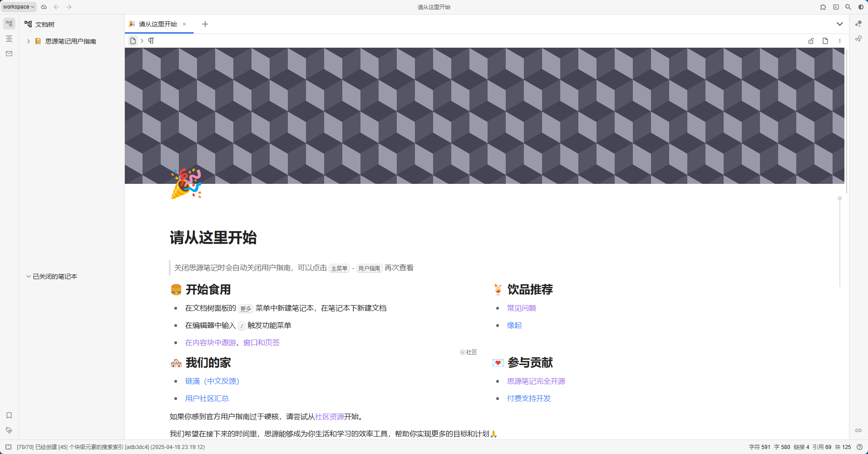Open the 思源笔记完全开源 link
This screenshot has width=868, height=454.
[536, 381]
